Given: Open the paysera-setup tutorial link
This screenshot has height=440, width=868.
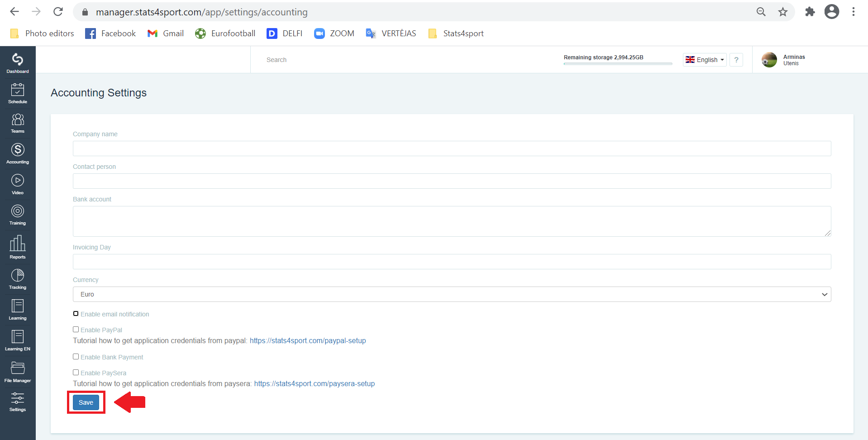Looking at the screenshot, I should pyautogui.click(x=315, y=383).
